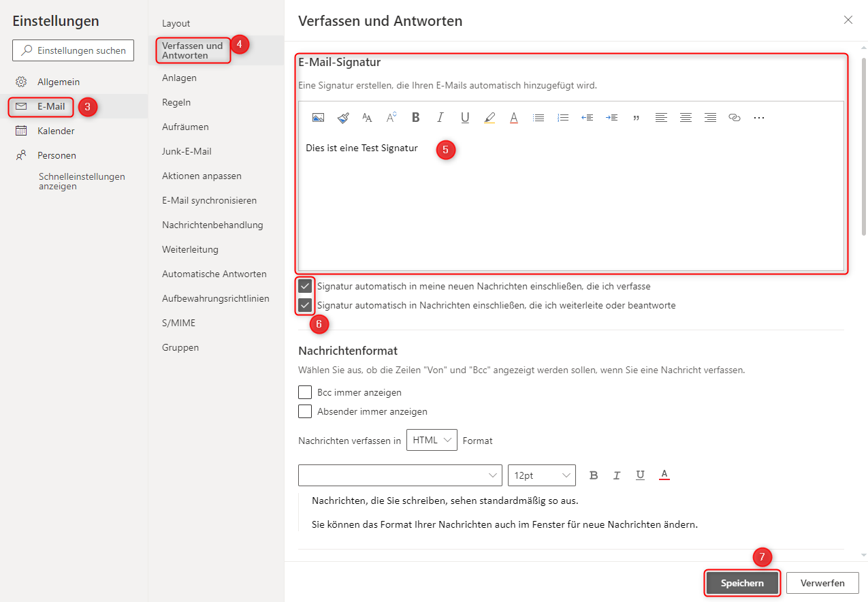
Task: Open the HTML format dropdown
Action: (x=432, y=440)
